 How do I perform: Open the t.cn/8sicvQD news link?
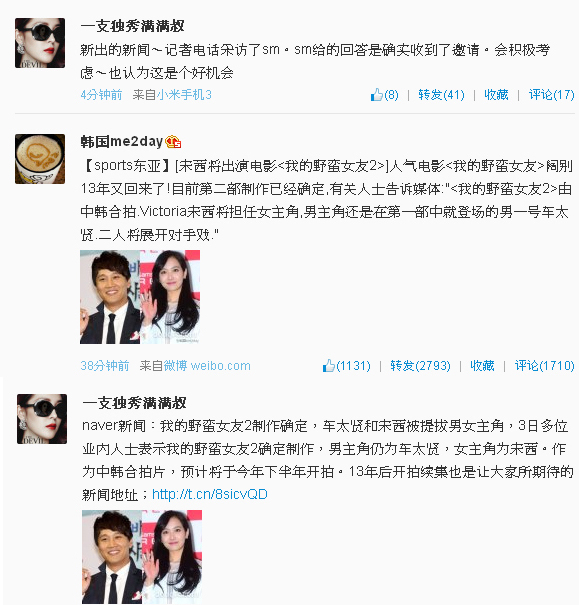click(x=210, y=494)
